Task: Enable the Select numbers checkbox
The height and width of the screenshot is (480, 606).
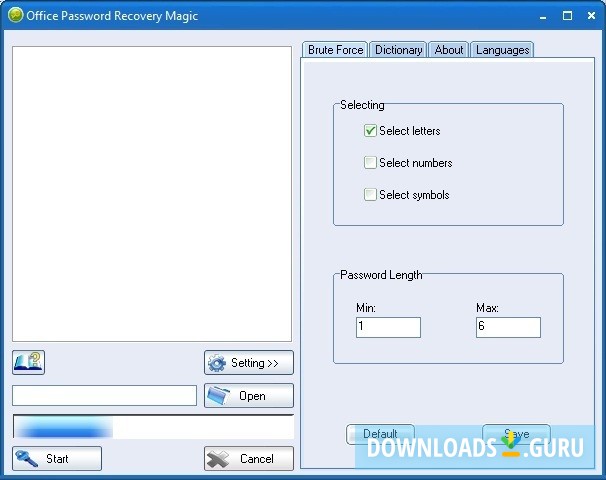Action: pos(370,163)
